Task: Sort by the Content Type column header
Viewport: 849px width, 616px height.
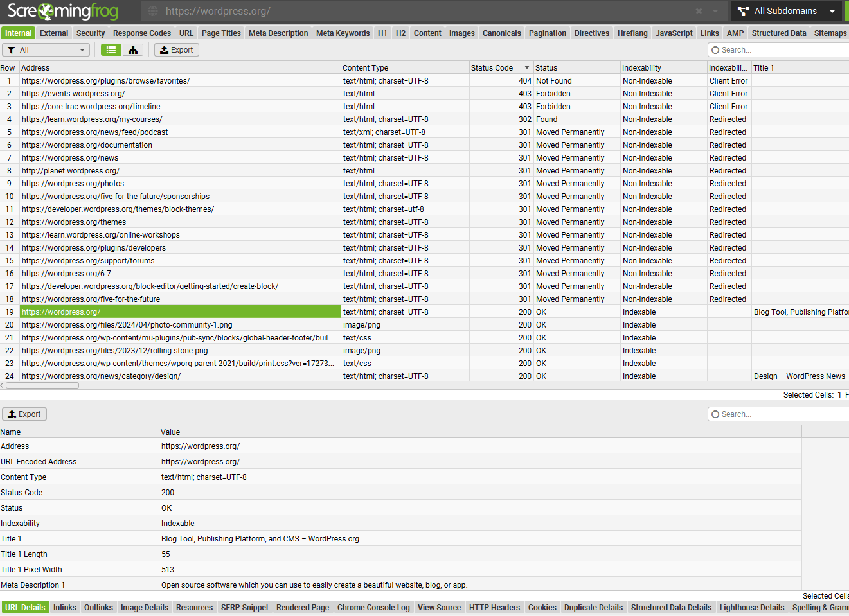Action: 405,67
